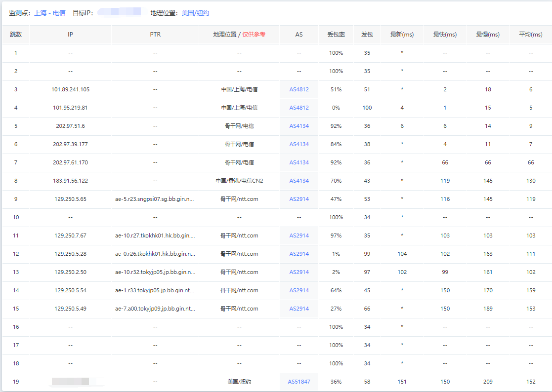Select IP cell 202.97.39.177
Viewport: 552px width, 392px height.
[x=70, y=144]
